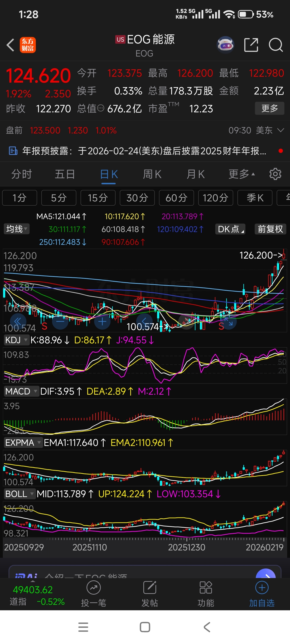The image size is (290, 644).
Task: Tap the info icon beside 总值
Action: (x=100, y=108)
